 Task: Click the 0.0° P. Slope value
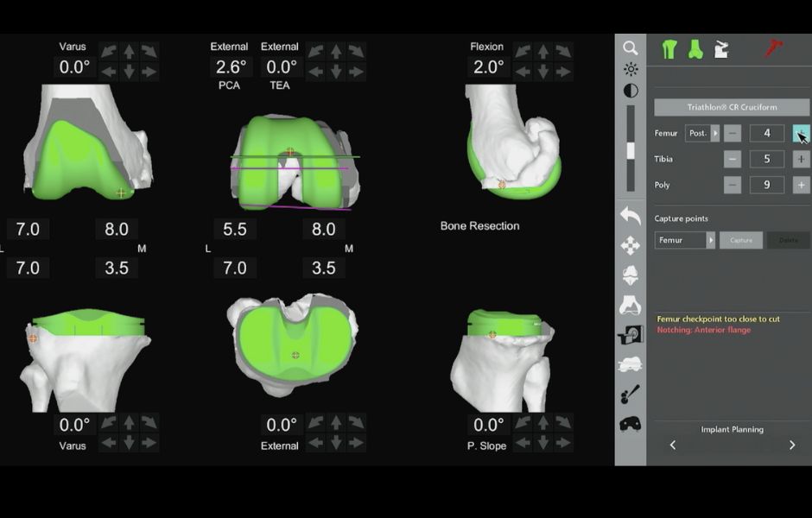tap(488, 425)
